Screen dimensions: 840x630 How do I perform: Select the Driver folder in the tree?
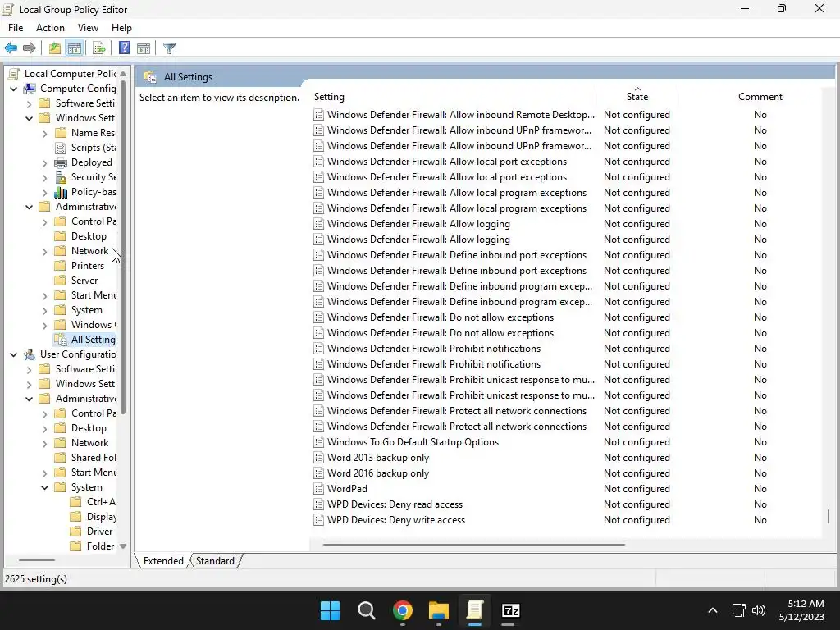(99, 532)
